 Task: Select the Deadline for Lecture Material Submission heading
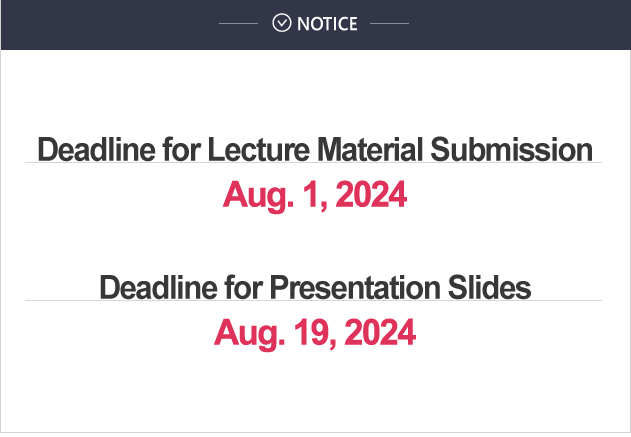pos(315,149)
